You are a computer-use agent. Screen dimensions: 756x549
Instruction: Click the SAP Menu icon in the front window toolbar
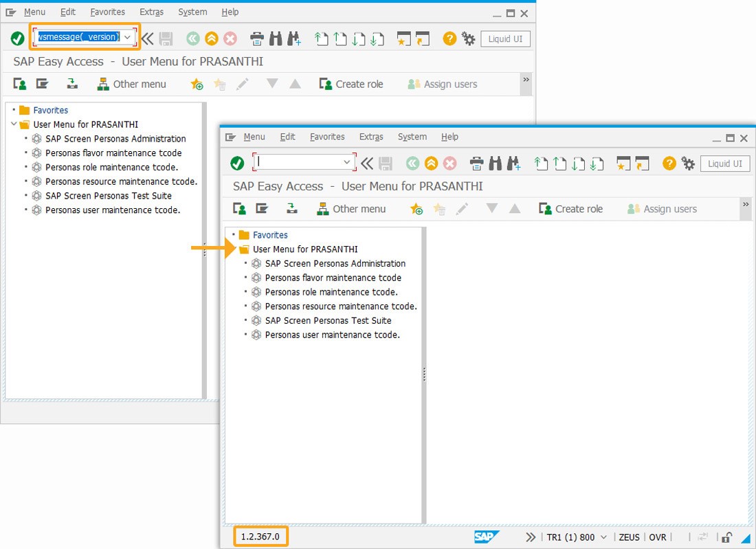coord(262,209)
